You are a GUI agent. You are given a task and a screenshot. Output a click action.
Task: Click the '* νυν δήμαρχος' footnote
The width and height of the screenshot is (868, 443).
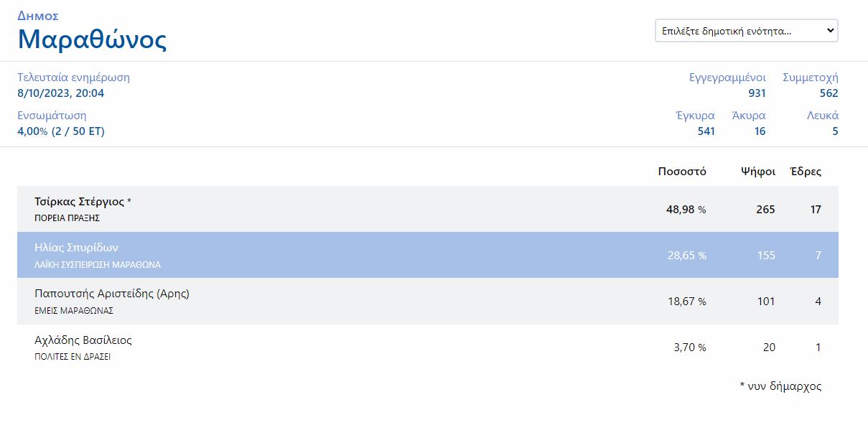[x=780, y=386]
